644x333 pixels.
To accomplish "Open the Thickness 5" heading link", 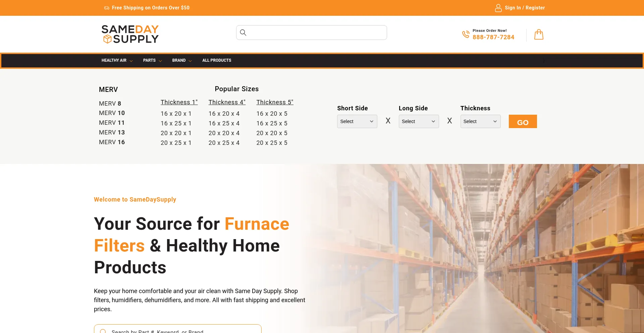I will pos(275,102).
